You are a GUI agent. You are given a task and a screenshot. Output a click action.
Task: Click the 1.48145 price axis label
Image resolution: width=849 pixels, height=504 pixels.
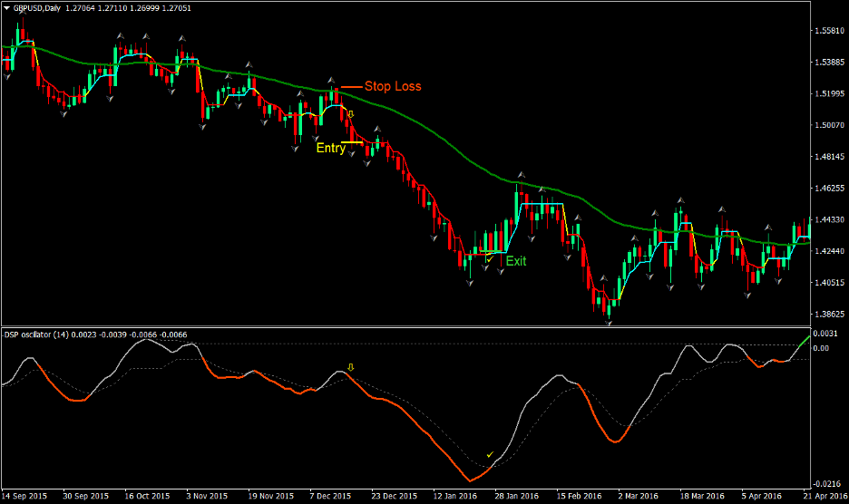click(x=830, y=157)
